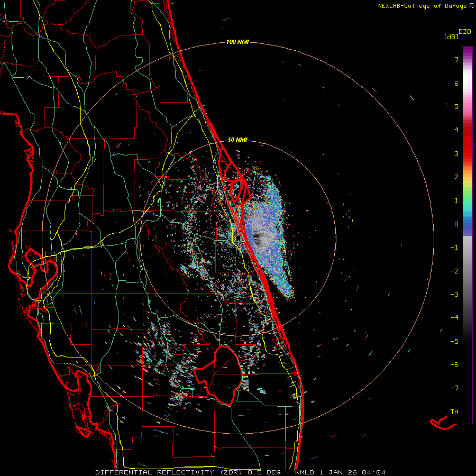Click the -4 value on the color scale
This screenshot has width=476, height=476.
pos(454,318)
